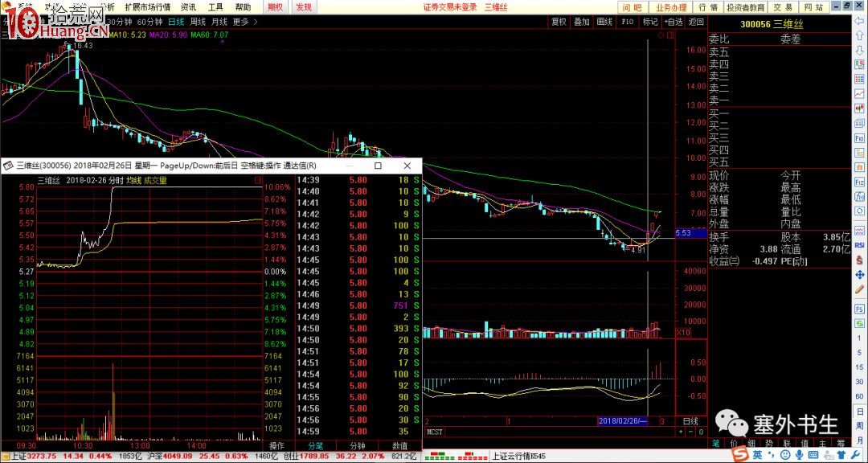Click the F10 info icon in right toolbar
This screenshot has width=868, height=463.
860,137
